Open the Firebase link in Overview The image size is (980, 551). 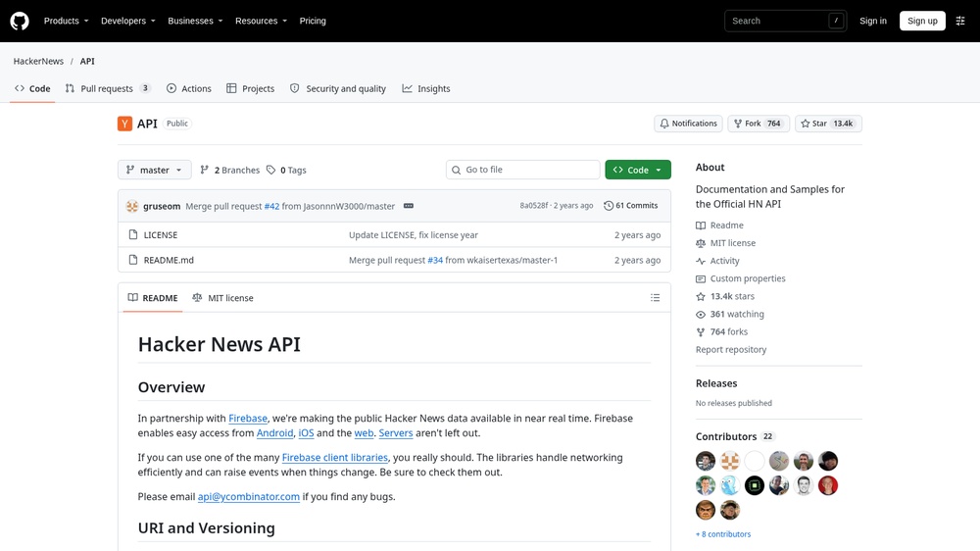[x=248, y=419]
